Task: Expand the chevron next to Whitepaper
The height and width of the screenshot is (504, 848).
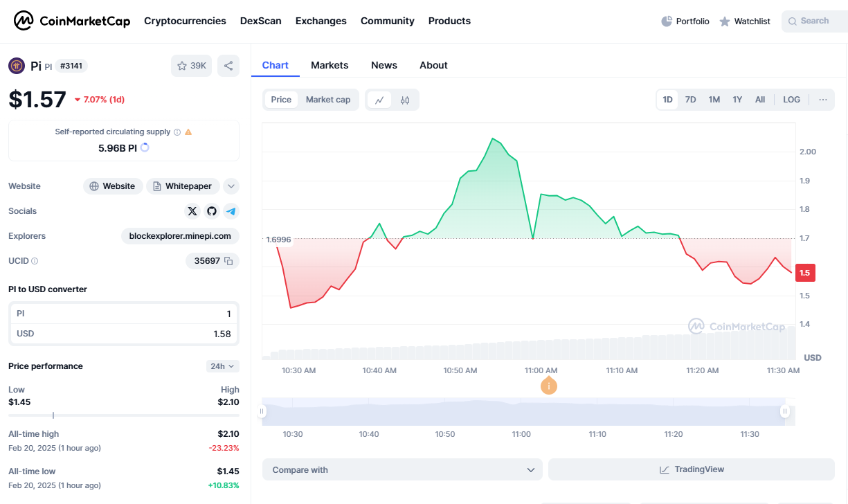Action: tap(231, 186)
